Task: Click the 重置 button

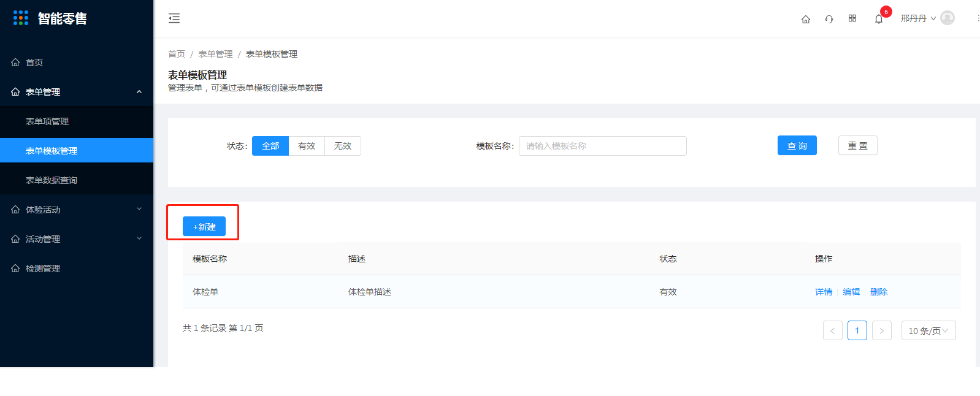Action: pos(858,145)
